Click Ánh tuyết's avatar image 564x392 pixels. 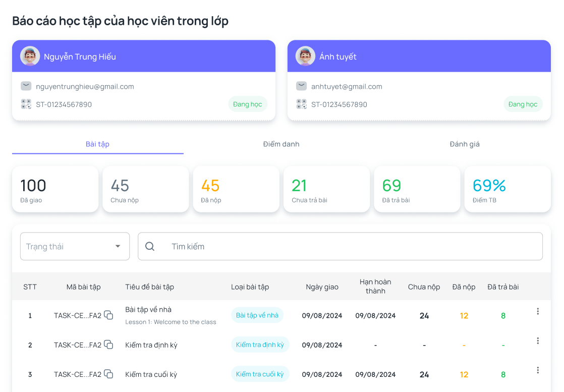coord(305,56)
